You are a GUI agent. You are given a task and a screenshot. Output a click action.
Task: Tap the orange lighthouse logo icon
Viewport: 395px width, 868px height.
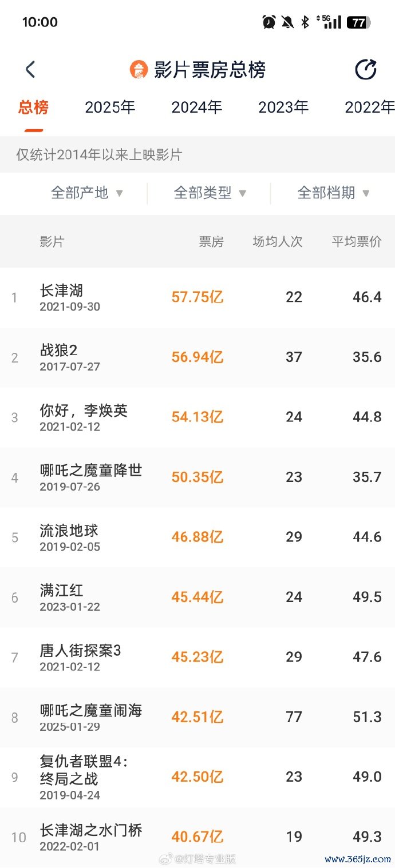[x=139, y=70]
